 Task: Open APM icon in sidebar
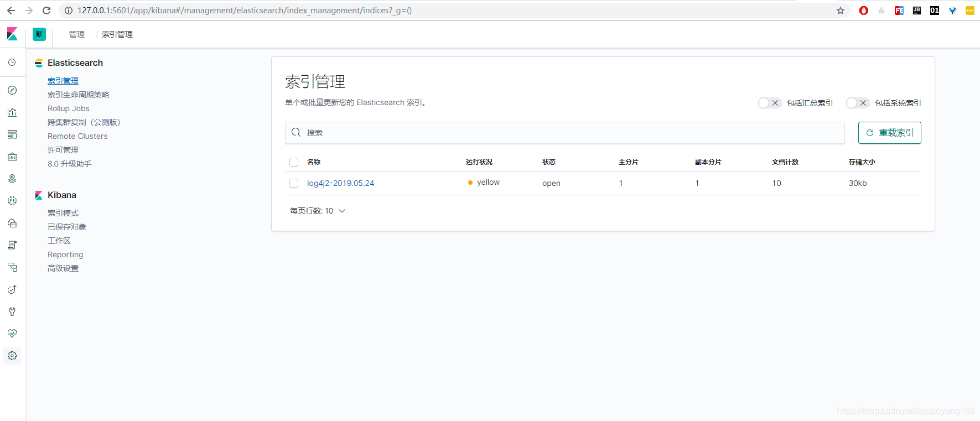(12, 267)
